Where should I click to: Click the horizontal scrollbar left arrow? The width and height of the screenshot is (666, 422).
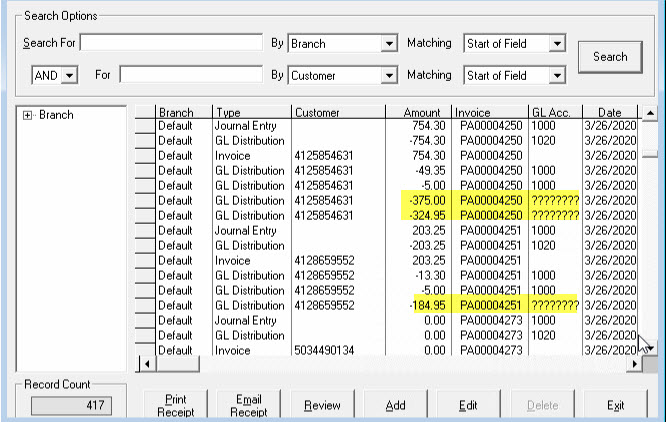click(x=147, y=364)
